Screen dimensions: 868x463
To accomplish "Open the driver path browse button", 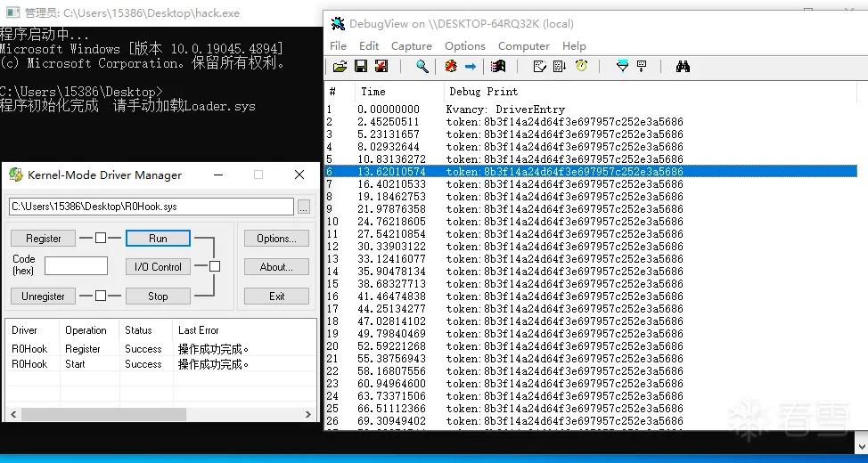I will [303, 207].
